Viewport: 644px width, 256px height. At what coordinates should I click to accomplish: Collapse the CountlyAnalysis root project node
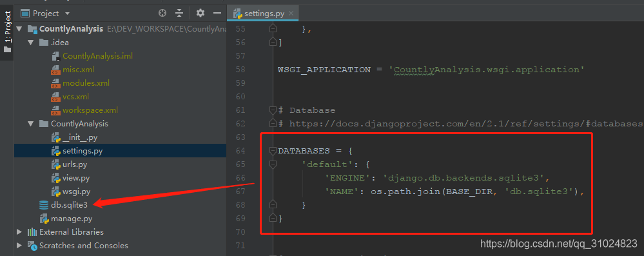point(19,29)
